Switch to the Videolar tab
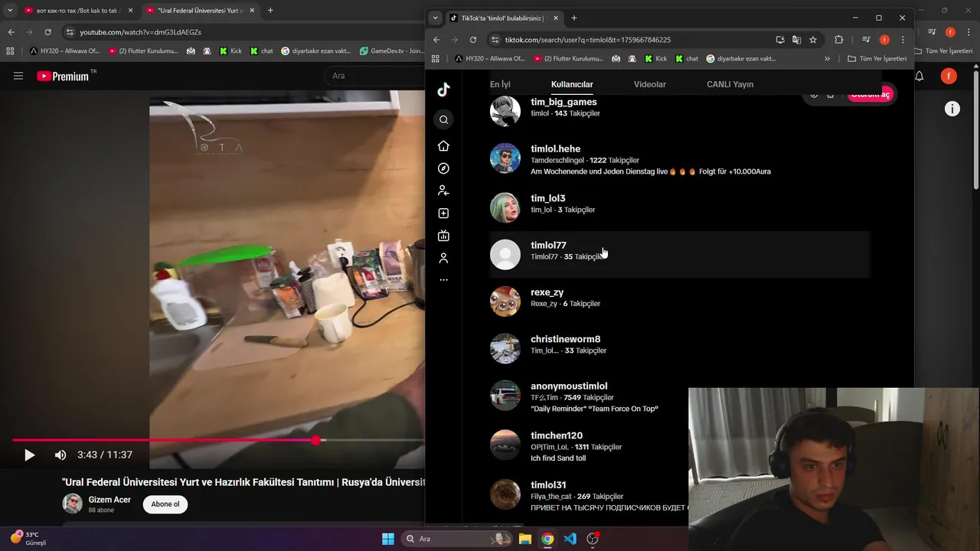 (650, 84)
